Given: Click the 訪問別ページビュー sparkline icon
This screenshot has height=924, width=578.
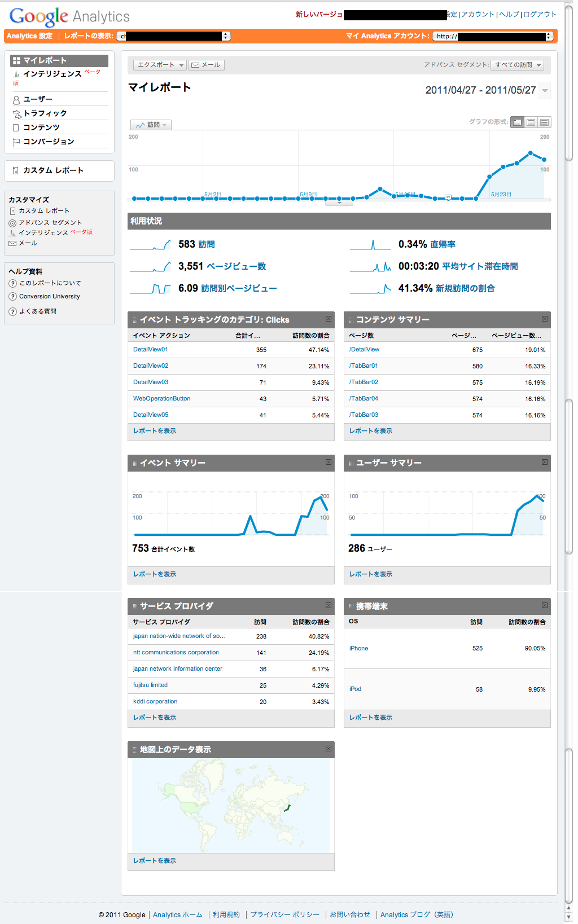Looking at the screenshot, I should [150, 288].
